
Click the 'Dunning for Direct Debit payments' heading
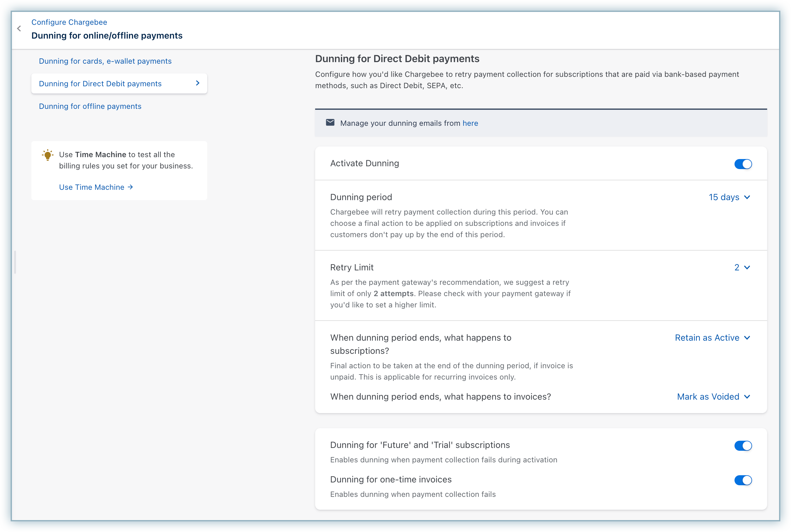pyautogui.click(x=397, y=59)
